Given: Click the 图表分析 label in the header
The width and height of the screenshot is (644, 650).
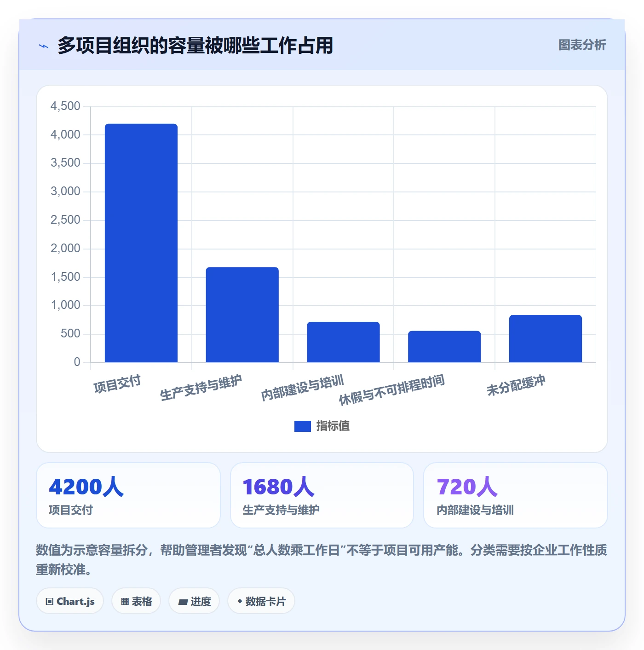Looking at the screenshot, I should pyautogui.click(x=582, y=45).
